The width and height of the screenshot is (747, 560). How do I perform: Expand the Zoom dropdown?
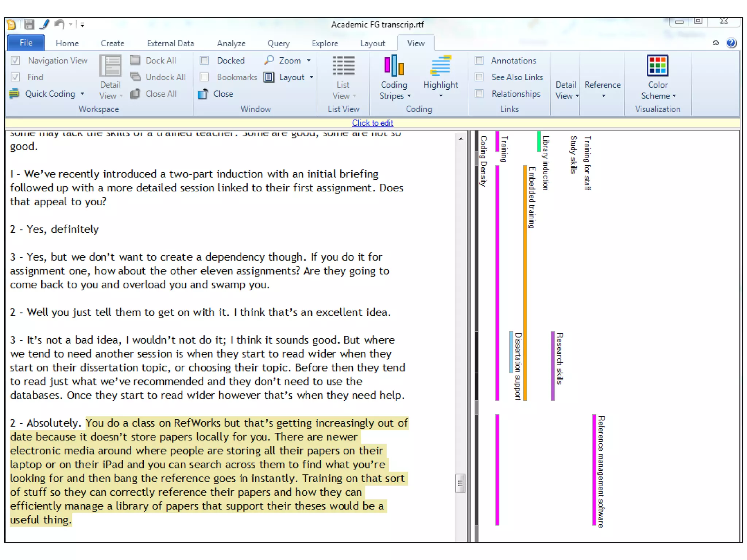[309, 61]
